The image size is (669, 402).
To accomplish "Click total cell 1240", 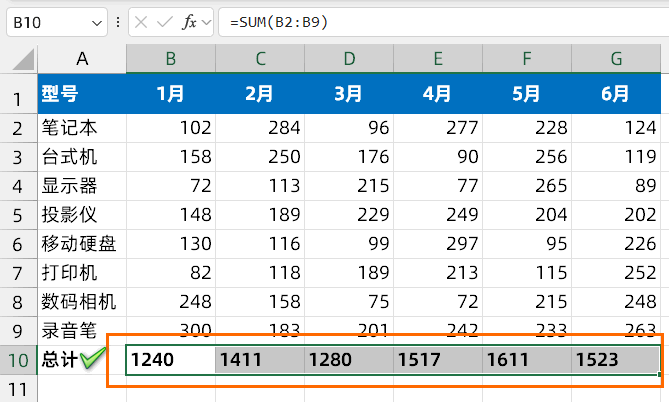I will [171, 360].
